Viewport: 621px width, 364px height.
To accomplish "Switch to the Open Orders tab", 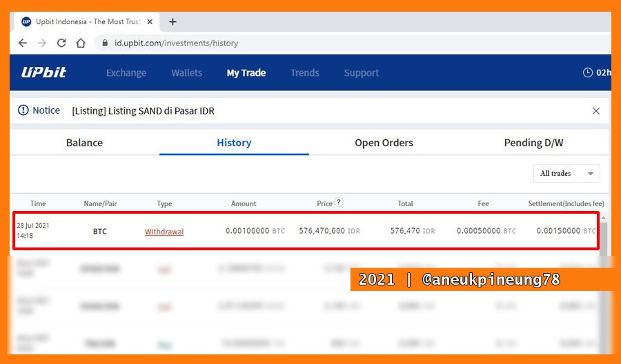I will (384, 143).
